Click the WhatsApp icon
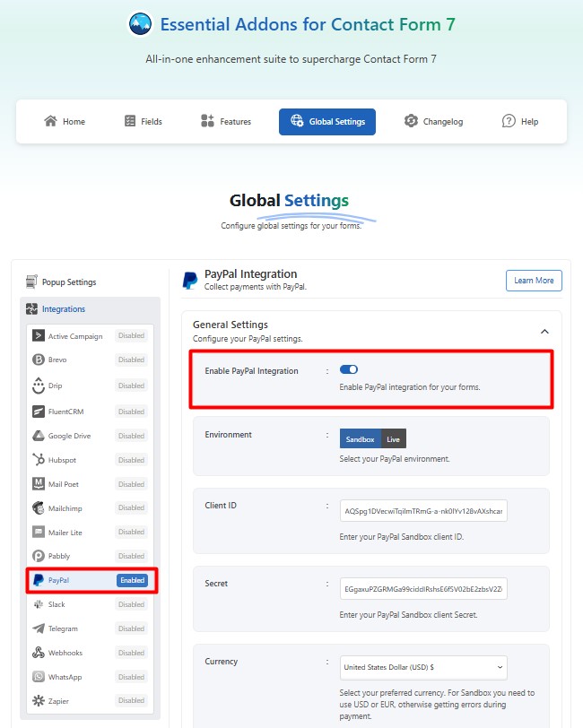 (x=39, y=677)
